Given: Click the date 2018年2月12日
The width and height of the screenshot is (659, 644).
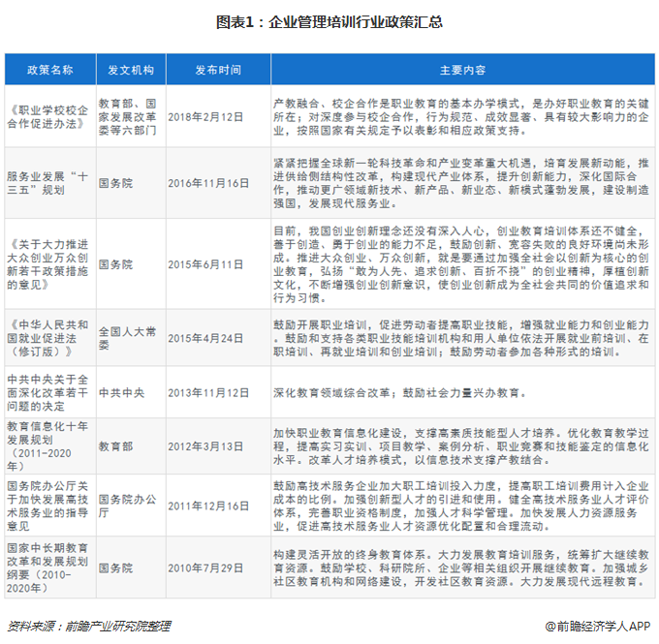Looking at the screenshot, I should click(206, 116).
